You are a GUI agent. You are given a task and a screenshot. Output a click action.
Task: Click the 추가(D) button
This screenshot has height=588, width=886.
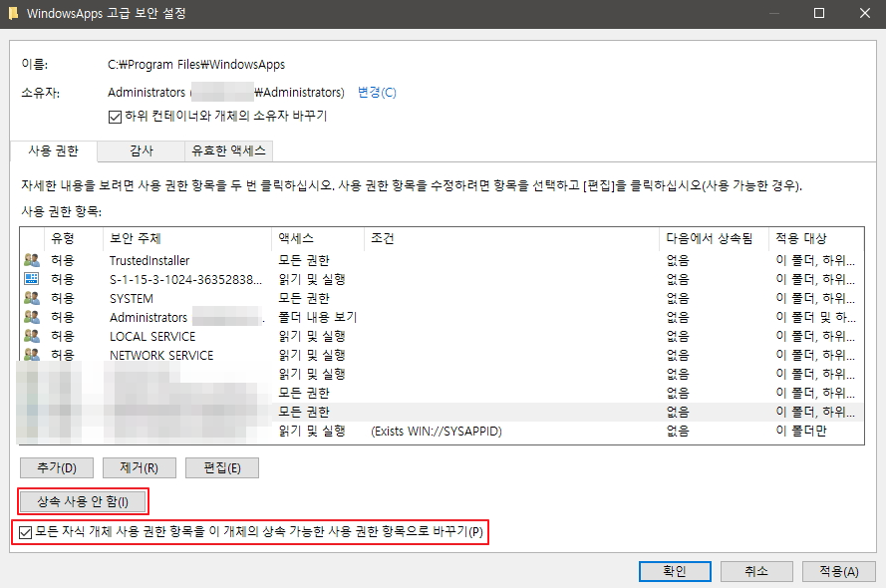click(x=57, y=467)
